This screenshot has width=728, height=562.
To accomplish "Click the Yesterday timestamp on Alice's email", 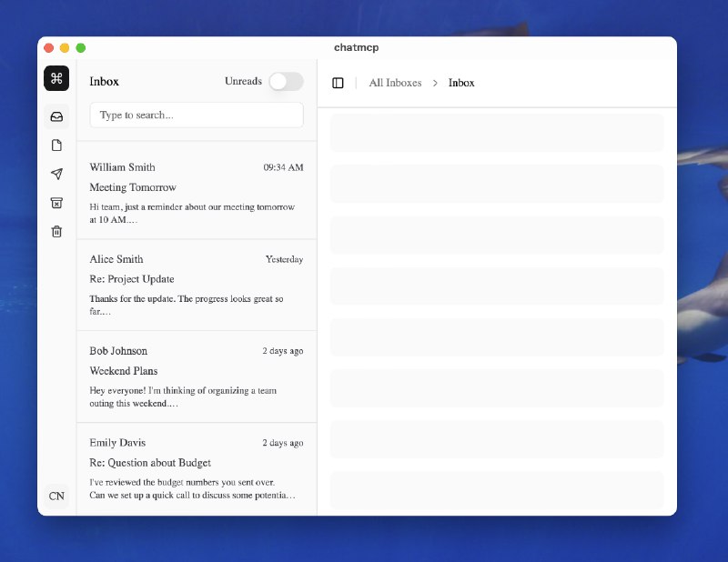I will (284, 259).
